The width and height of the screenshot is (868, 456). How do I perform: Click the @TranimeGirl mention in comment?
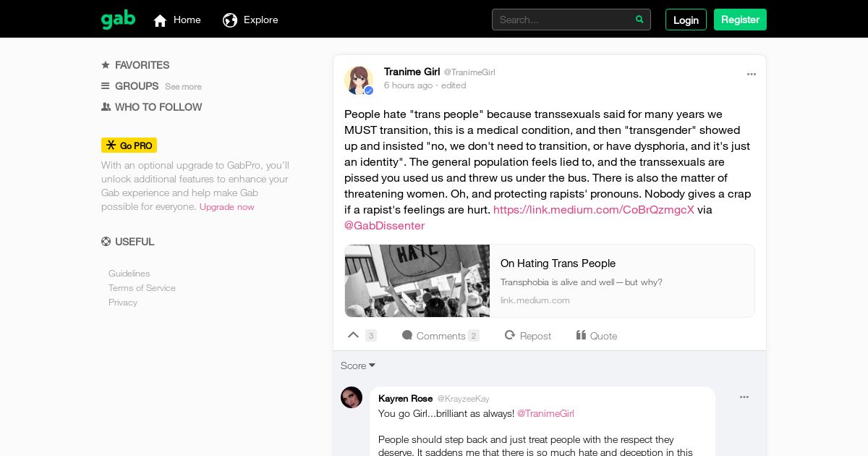545,413
